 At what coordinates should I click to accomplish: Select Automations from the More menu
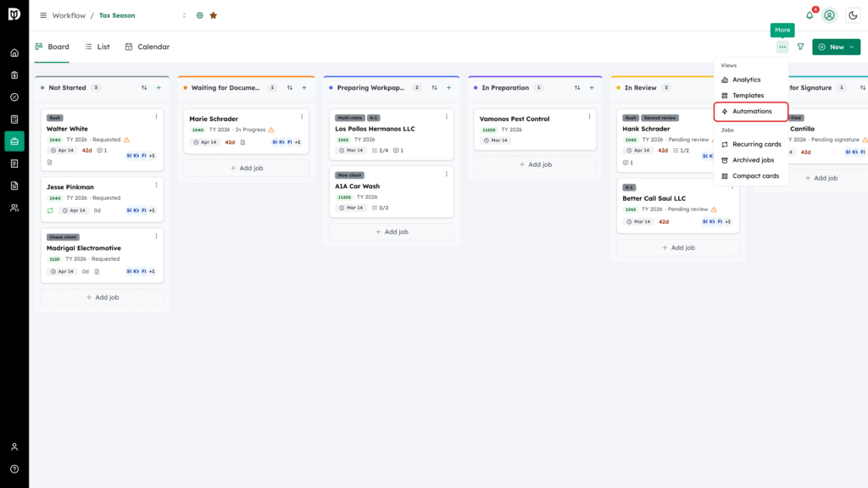click(751, 111)
